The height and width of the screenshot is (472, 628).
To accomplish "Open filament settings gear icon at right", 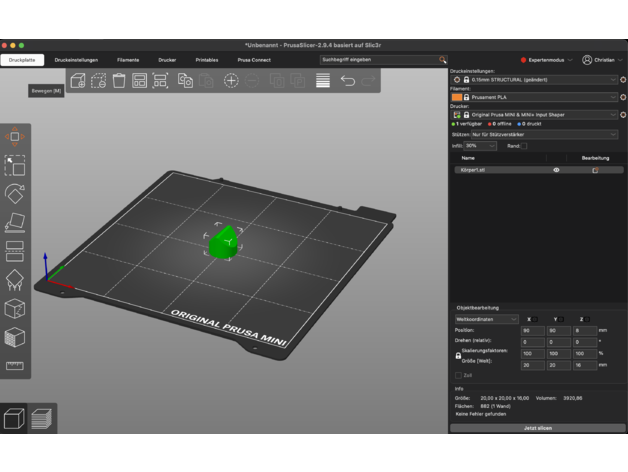I will 623,97.
